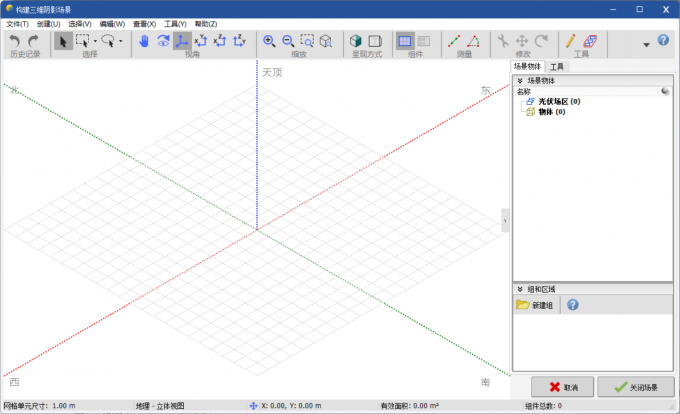This screenshot has height=414, width=680.
Task: Click the redo arrow in history
Action: (x=33, y=41)
